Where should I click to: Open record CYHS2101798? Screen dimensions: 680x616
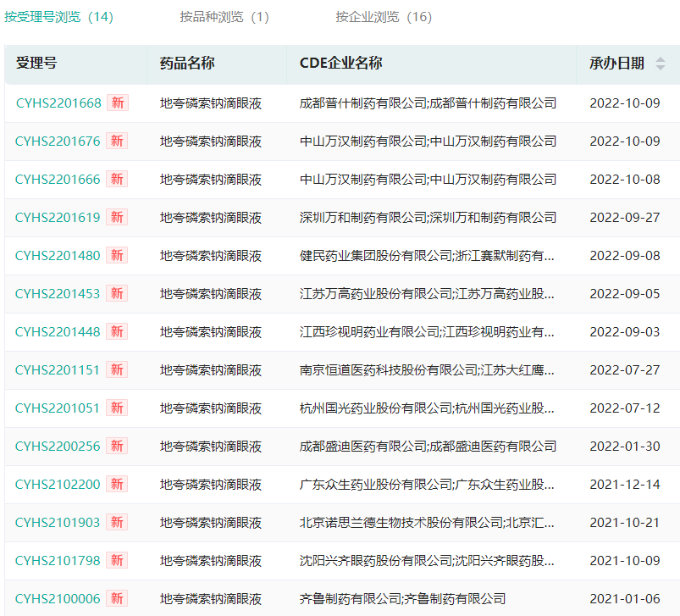click(58, 561)
